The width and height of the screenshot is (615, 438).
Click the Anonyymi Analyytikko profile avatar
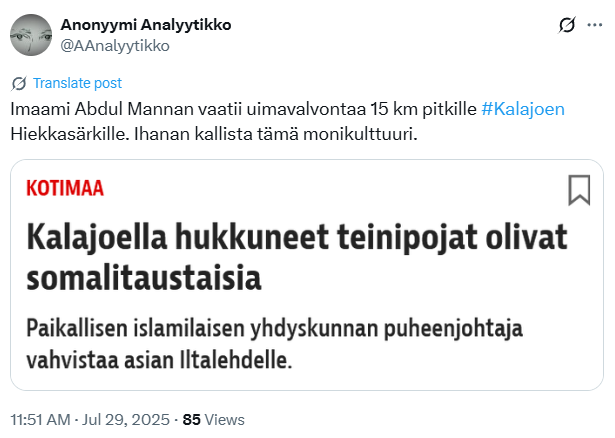[31, 35]
